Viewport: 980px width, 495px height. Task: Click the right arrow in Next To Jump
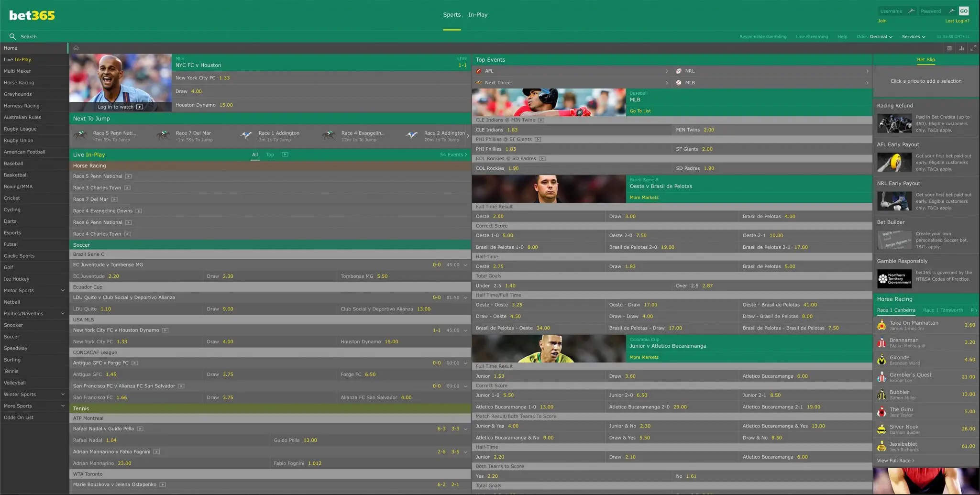468,136
